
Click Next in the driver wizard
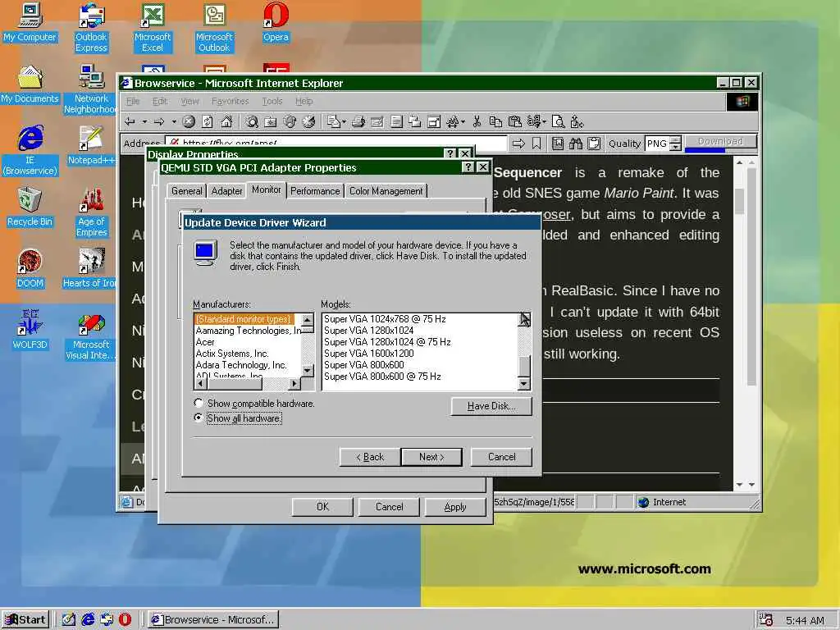pos(431,457)
